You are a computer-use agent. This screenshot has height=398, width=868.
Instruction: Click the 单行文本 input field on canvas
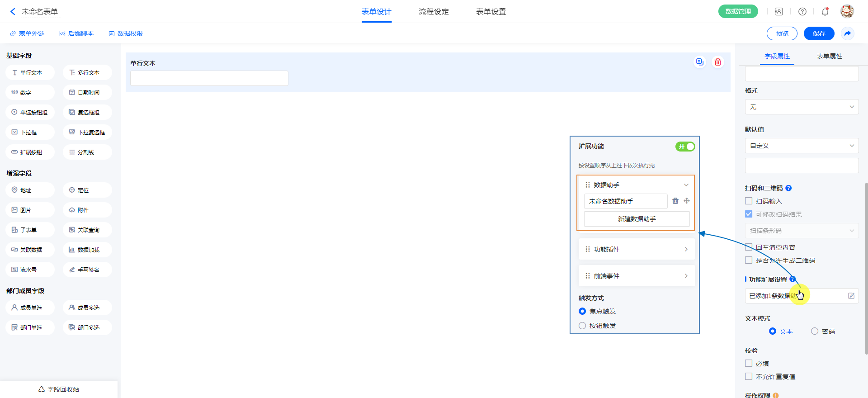209,78
